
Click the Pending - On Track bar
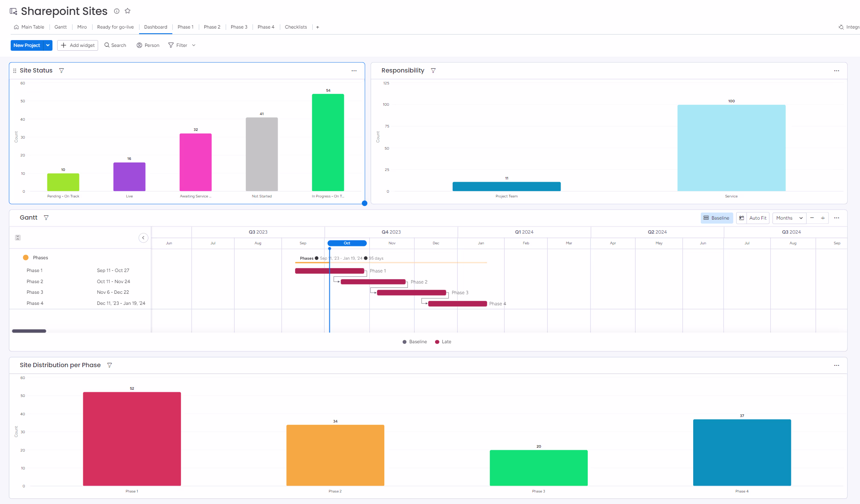click(63, 182)
